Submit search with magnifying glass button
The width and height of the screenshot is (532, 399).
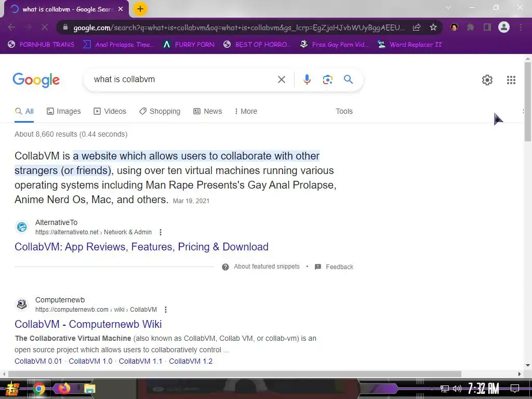tap(349, 79)
